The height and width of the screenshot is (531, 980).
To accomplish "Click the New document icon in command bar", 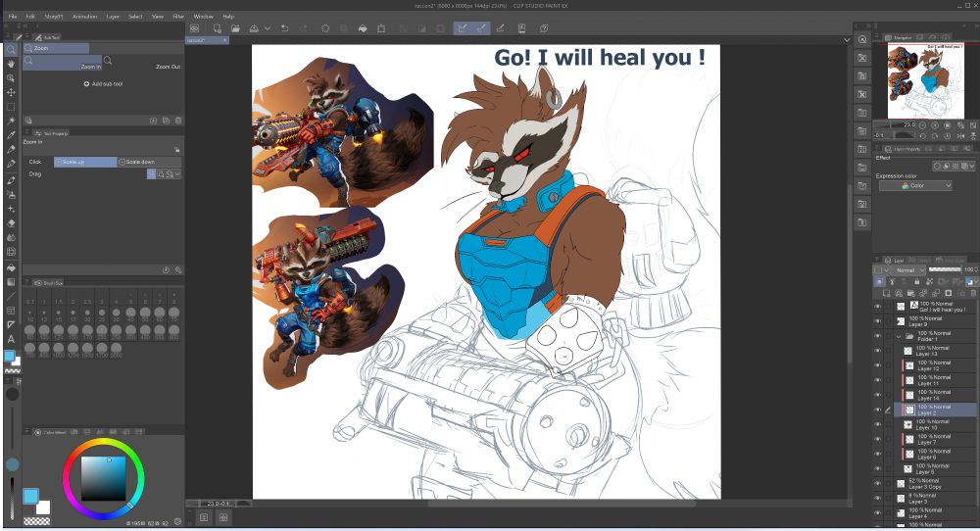I will coord(217,28).
